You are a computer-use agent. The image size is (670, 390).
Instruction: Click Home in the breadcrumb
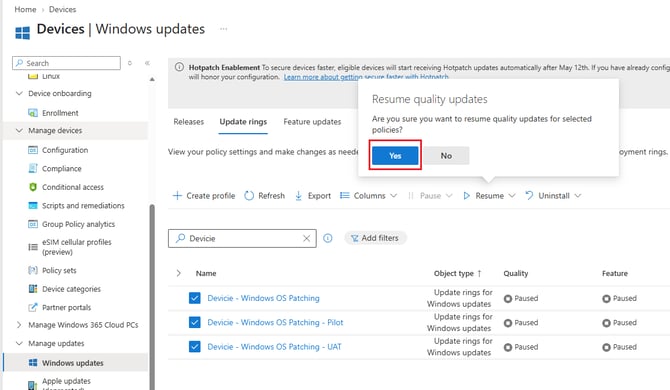25,9
